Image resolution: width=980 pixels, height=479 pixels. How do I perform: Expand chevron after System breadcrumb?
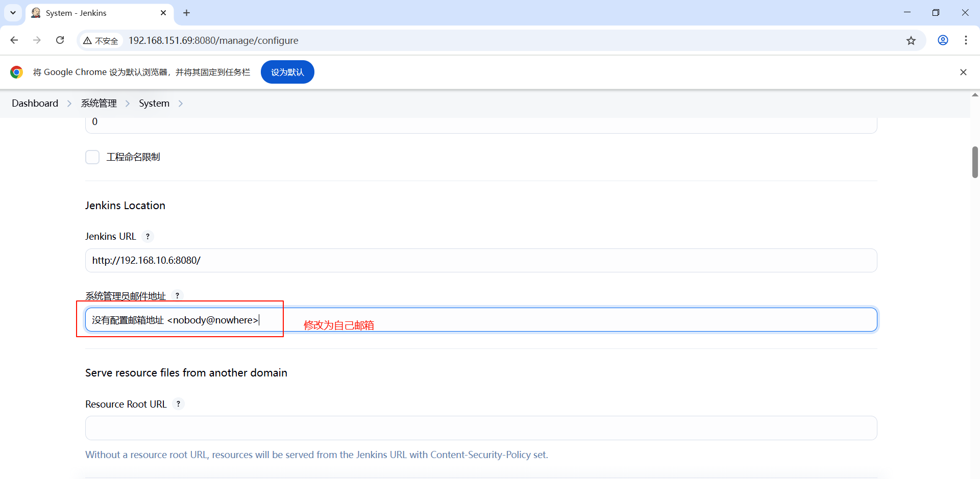pos(181,103)
